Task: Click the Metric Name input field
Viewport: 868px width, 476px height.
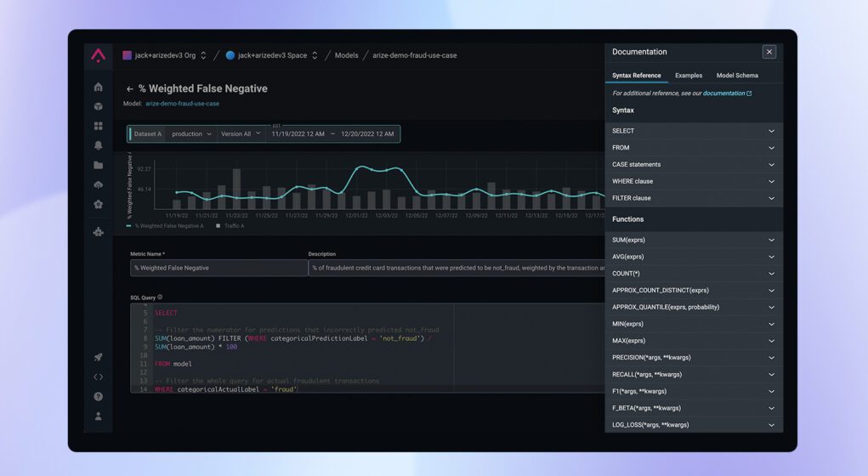Action: click(218, 268)
